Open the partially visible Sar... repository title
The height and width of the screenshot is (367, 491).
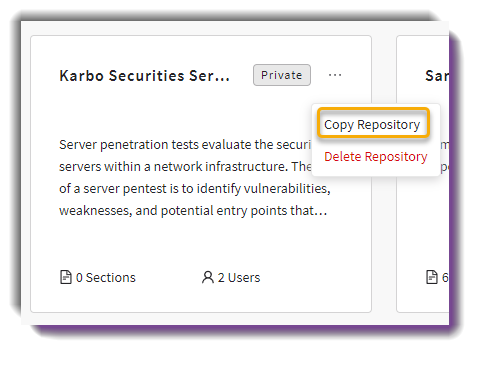pyautogui.click(x=437, y=76)
